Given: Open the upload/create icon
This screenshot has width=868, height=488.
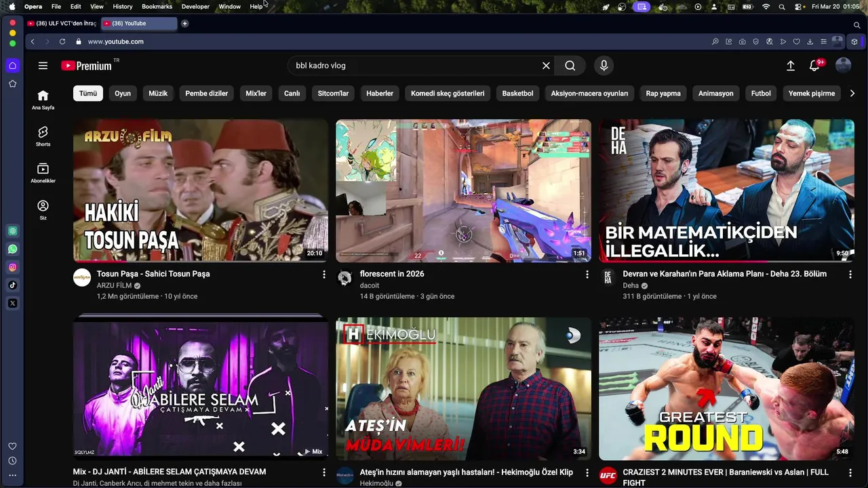Looking at the screenshot, I should 791,66.
